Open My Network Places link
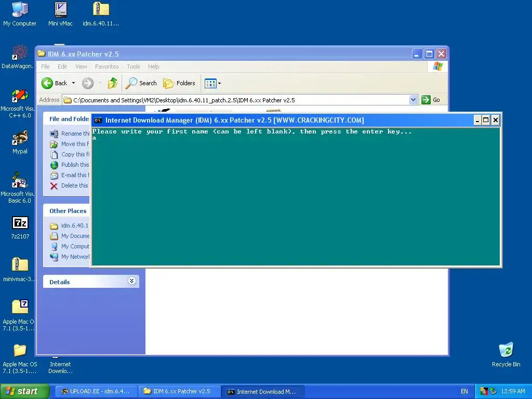The height and width of the screenshot is (399, 532). (x=70, y=257)
